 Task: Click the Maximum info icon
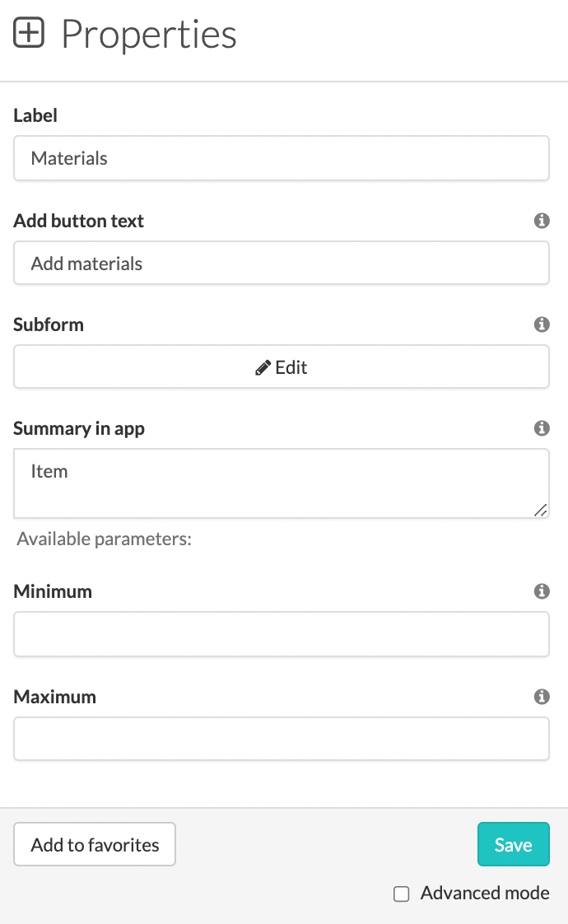click(x=542, y=697)
